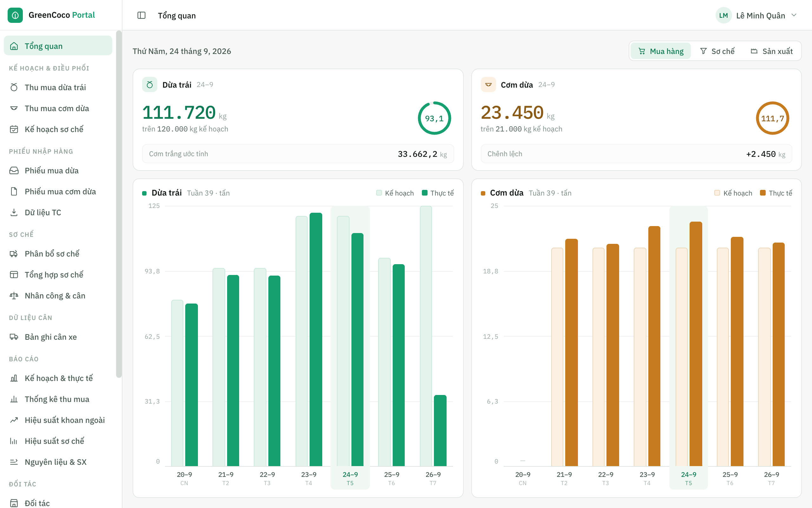The width and height of the screenshot is (812, 508).
Task: Toggle the sidebar panel icon
Action: click(x=141, y=16)
